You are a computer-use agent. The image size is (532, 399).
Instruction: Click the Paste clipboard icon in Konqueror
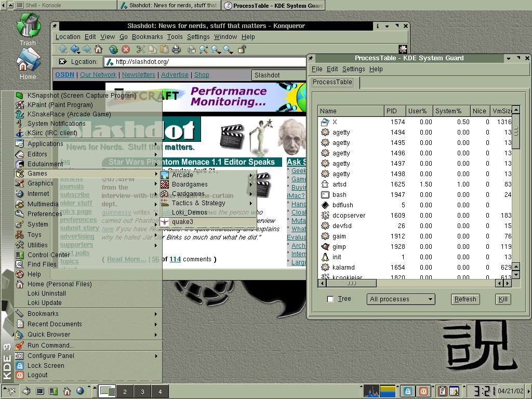coord(164,49)
